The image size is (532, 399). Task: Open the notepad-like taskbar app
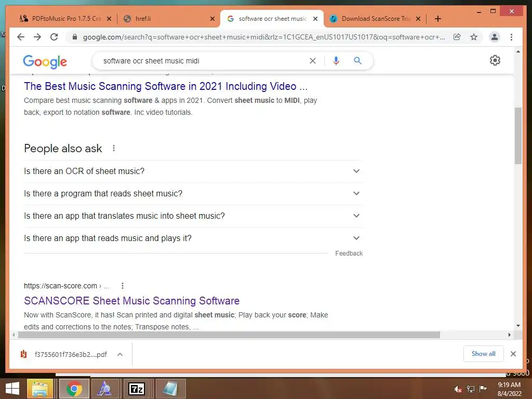170,389
